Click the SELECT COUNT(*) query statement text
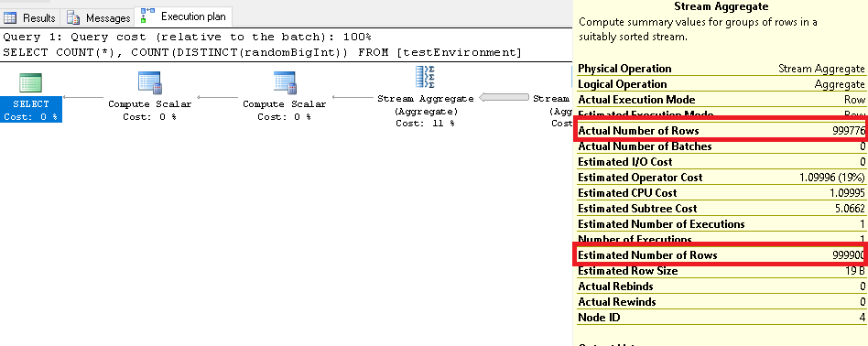868x346 pixels. pos(263,52)
